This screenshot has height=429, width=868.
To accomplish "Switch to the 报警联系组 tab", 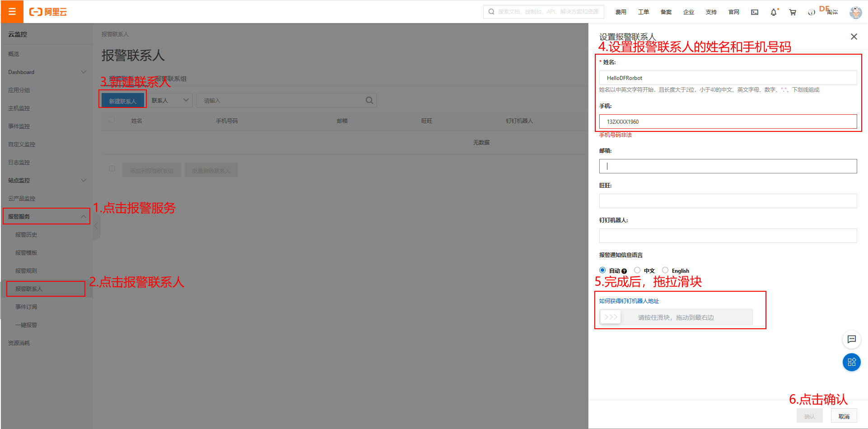I will click(x=171, y=79).
